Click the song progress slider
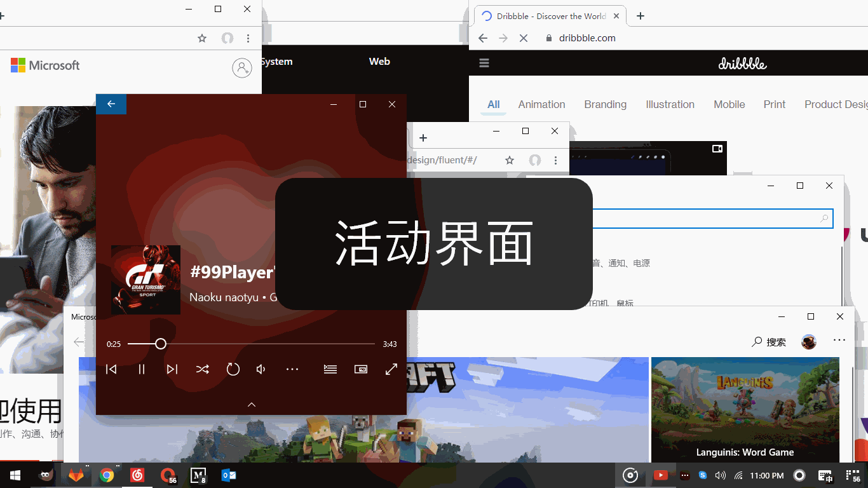The width and height of the screenshot is (868, 488). click(x=251, y=344)
